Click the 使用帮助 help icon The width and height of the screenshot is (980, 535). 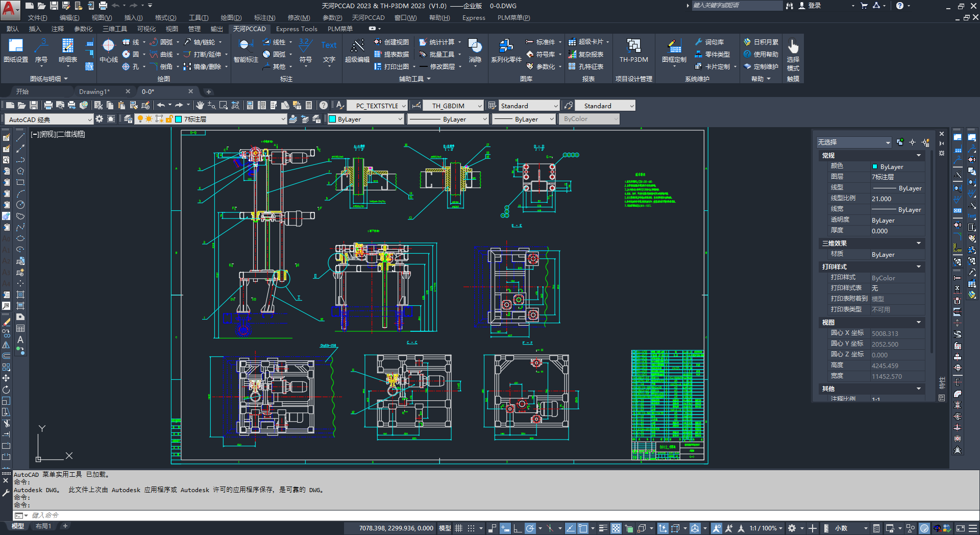click(761, 54)
